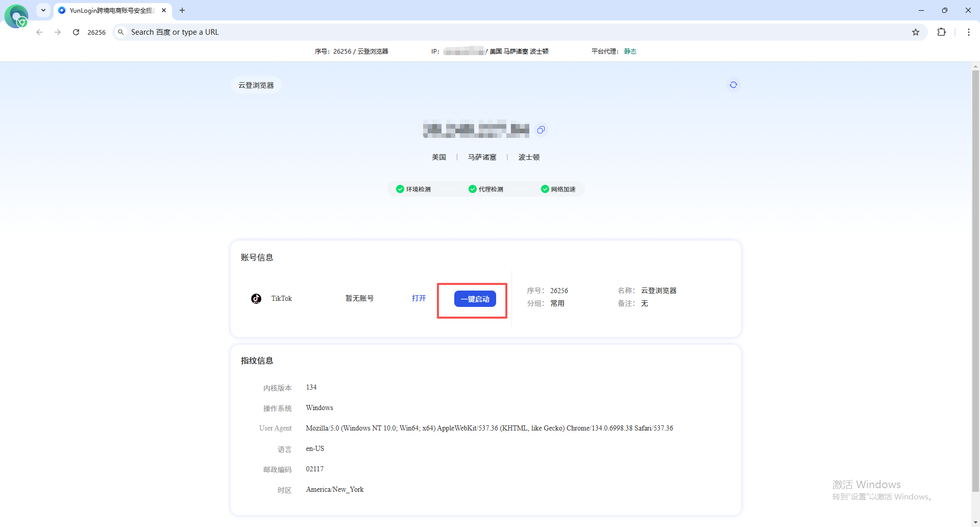The height and width of the screenshot is (527, 980).
Task: Click the 打开 link beside TikTok
Action: tap(419, 298)
